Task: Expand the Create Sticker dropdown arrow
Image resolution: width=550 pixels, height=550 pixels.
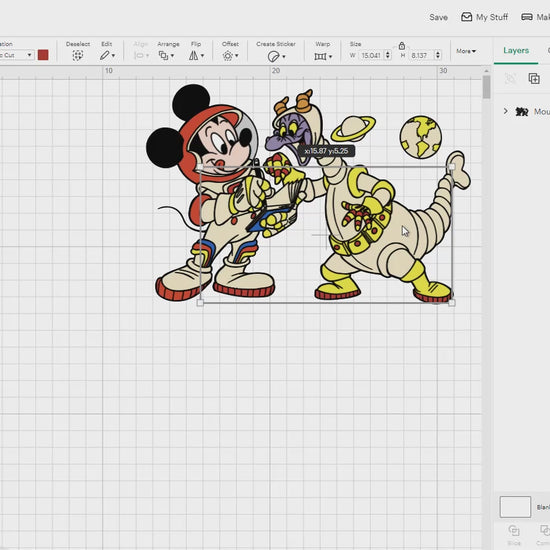Action: coord(283,56)
